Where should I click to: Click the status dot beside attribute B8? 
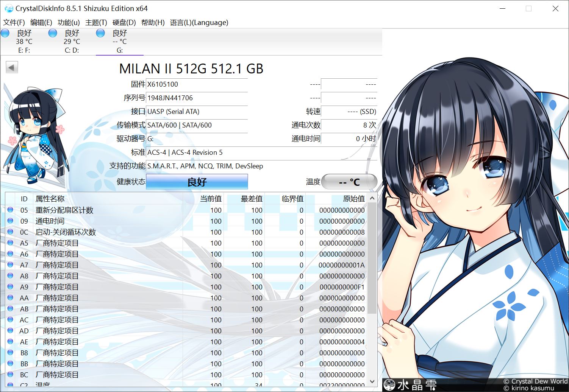(x=10, y=353)
